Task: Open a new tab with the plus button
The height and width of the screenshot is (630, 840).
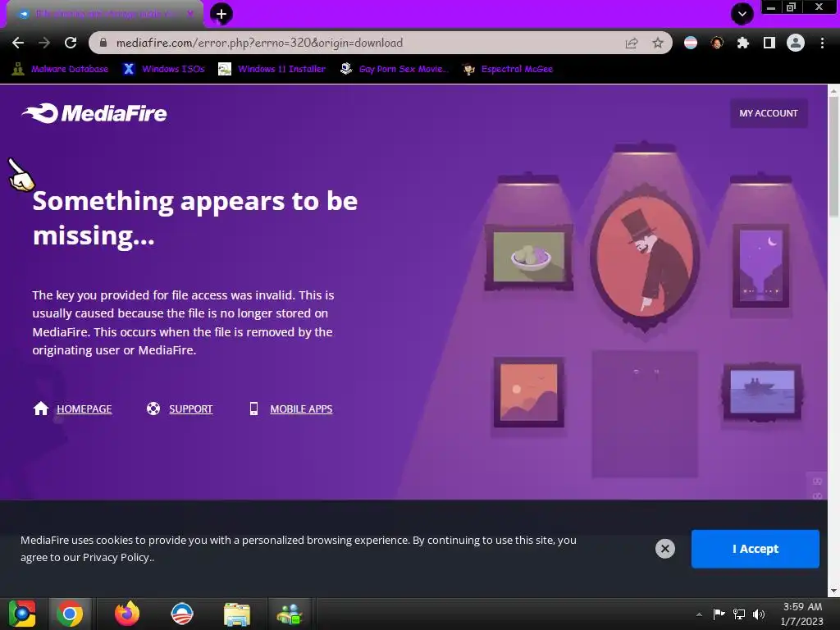Action: [x=221, y=14]
